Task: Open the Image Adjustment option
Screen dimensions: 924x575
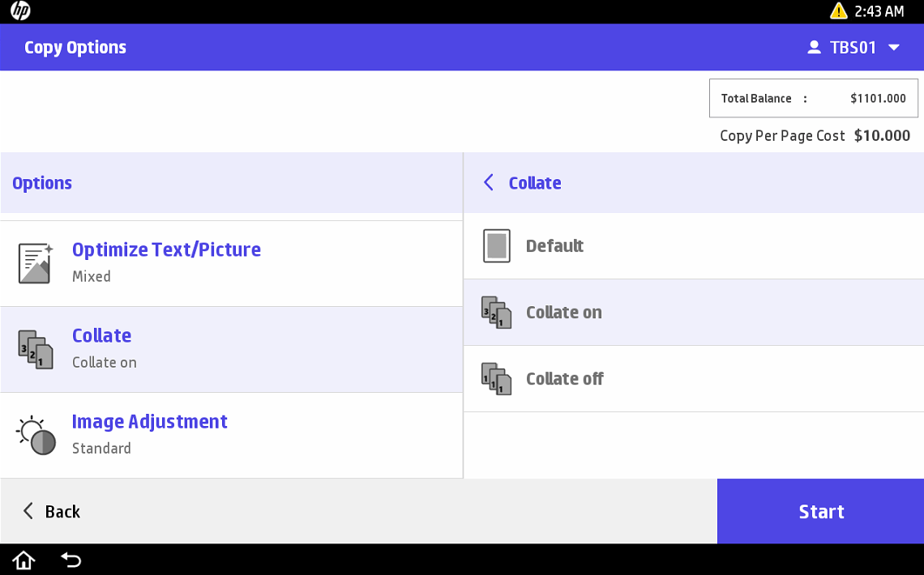Action: [150, 422]
